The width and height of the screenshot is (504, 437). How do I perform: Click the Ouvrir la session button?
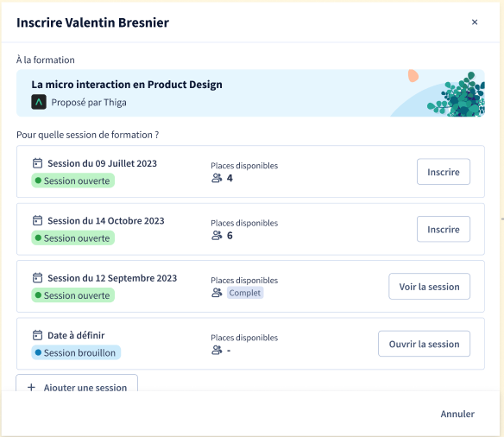[x=424, y=344]
